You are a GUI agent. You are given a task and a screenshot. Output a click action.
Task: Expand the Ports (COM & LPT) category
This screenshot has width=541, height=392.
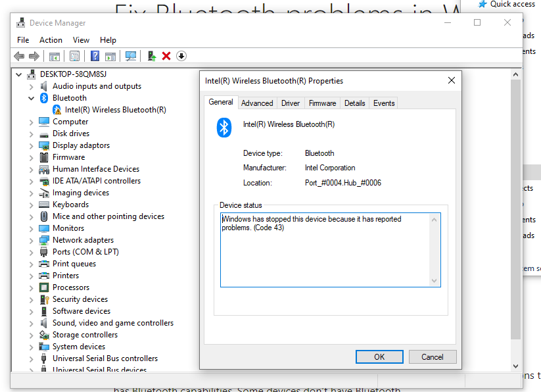[31, 253]
